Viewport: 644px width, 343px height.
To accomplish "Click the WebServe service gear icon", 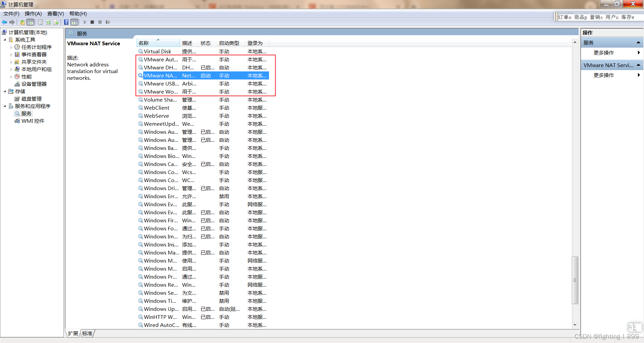I will tap(141, 116).
